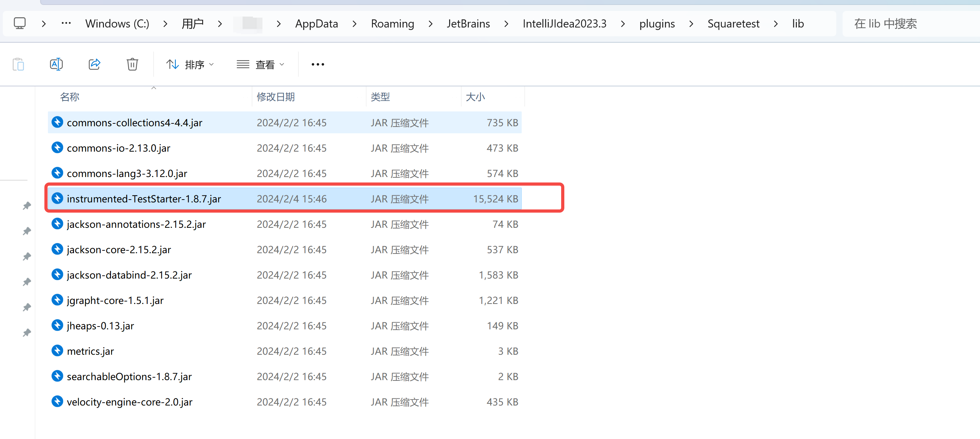The width and height of the screenshot is (980, 439).
Task: Click jar icon of commons-collections4-4.4.jar
Action: point(57,122)
